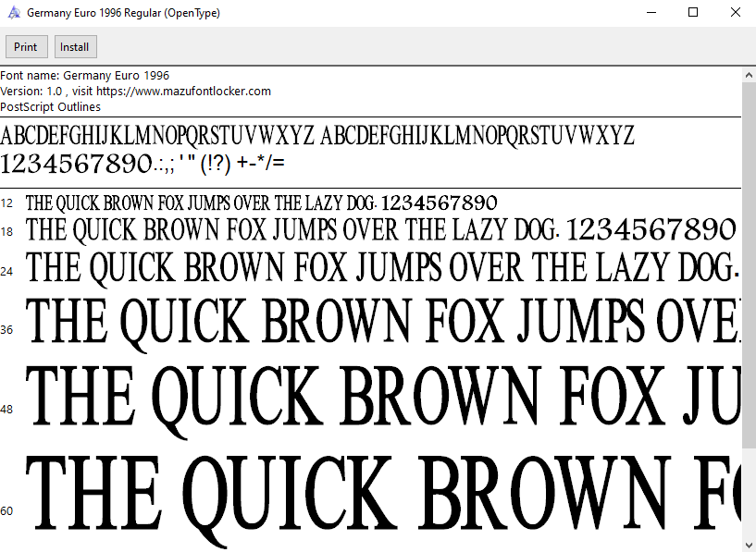Install the Germany Euro 1996 font
The height and width of the screenshot is (552, 756).
click(x=75, y=46)
